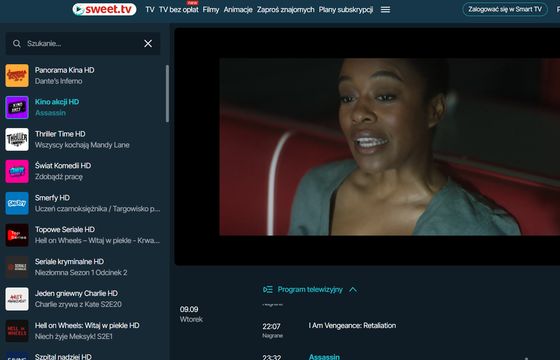
Task: Click the Dante's Inferno program title
Action: [x=59, y=81]
